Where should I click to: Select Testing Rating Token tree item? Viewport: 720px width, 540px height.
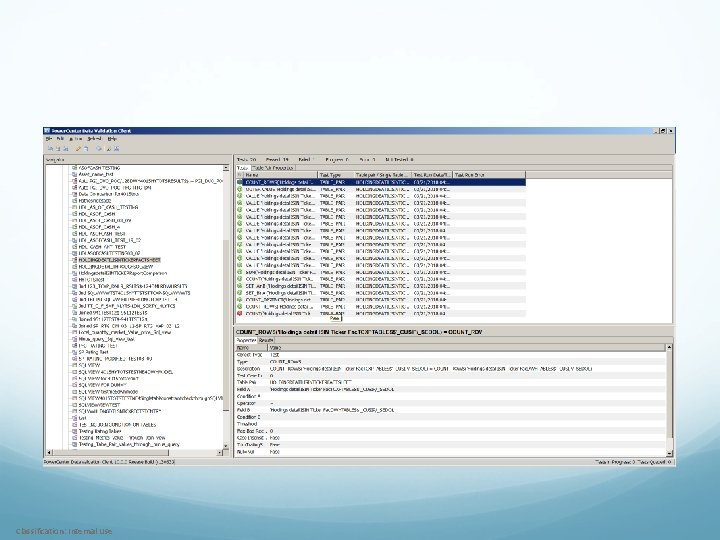pos(100,431)
